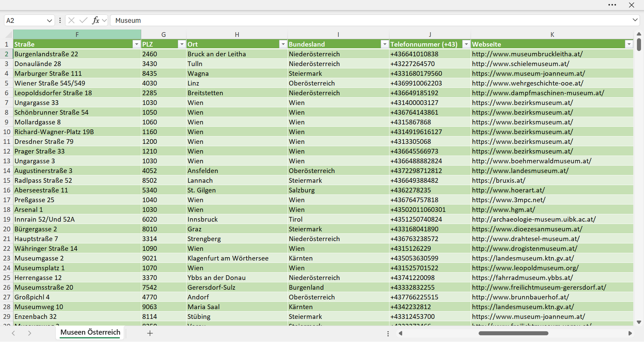Screen dimensions: 644x342
Task: Expand the formula bar with the chevron
Action: coord(635,20)
